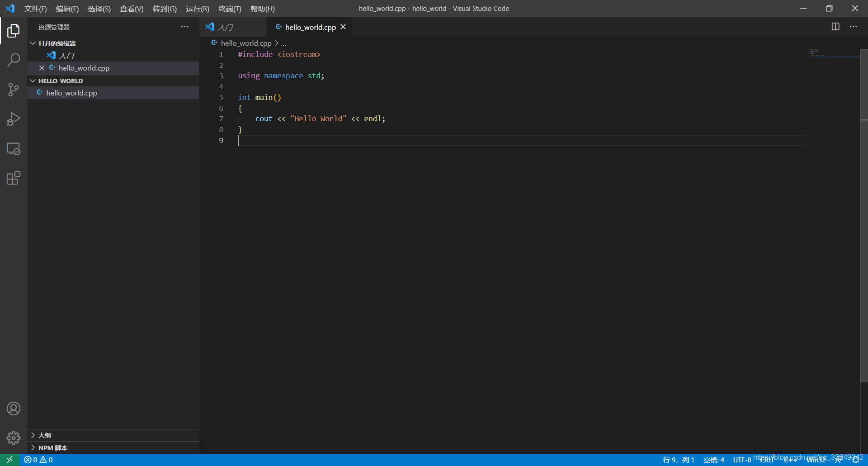
Task: Click the VS Code logo in title bar
Action: coord(10,9)
